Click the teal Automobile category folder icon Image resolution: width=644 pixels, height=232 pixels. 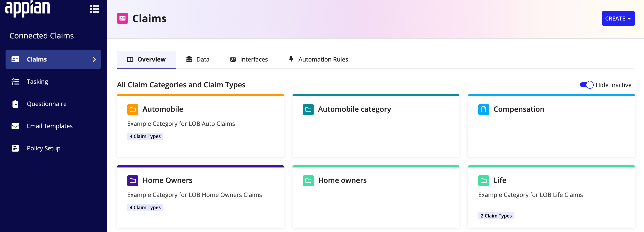coord(308,109)
